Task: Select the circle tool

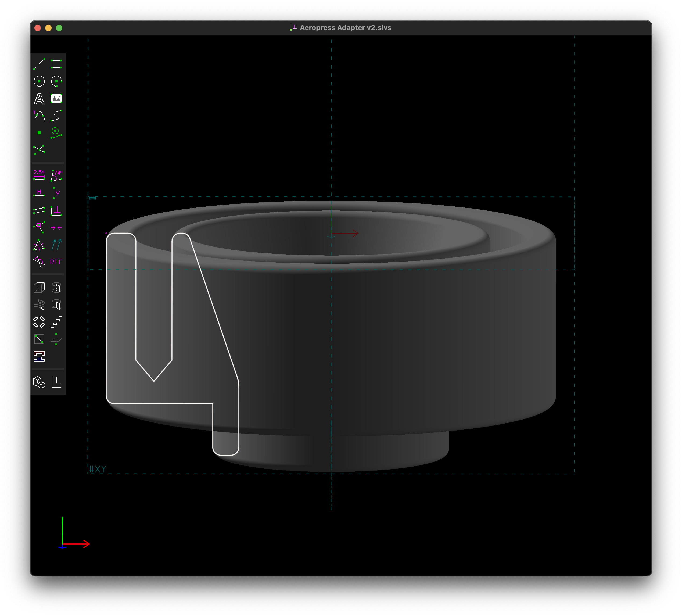Action: 39,81
